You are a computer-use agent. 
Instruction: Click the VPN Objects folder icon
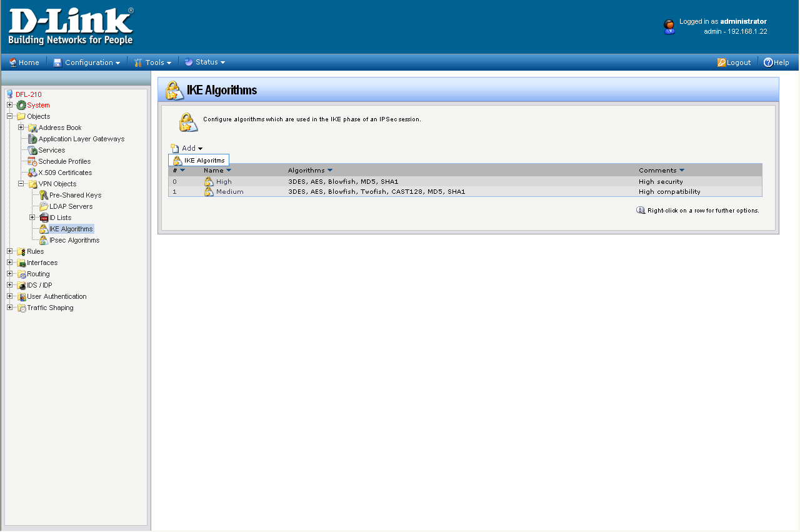(32, 184)
